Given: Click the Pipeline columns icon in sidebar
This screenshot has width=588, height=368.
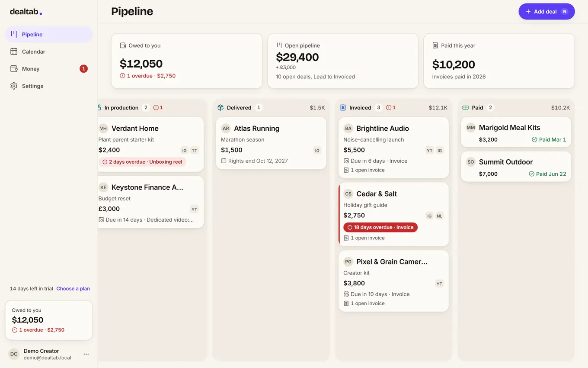Looking at the screenshot, I should (x=14, y=34).
